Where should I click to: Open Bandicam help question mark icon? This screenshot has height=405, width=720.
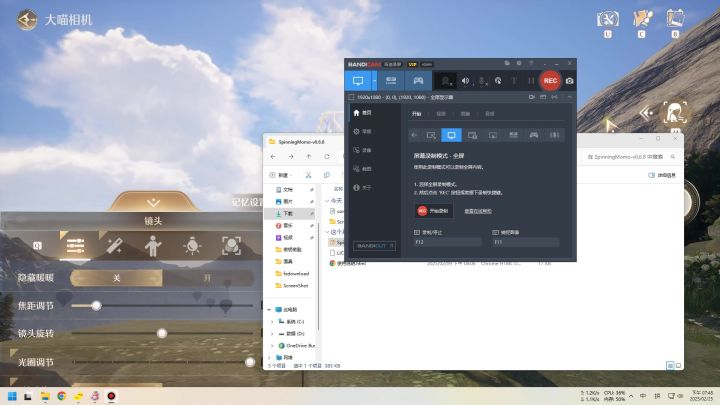click(531, 63)
